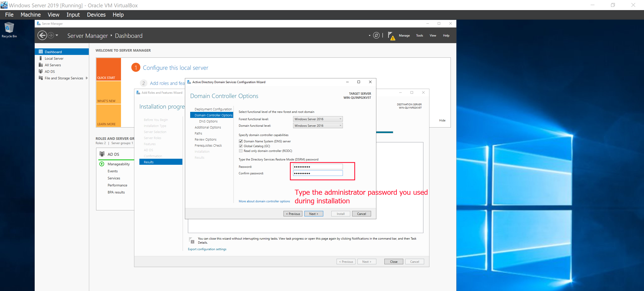Viewport: 644px width, 291px height.
Task: Click the green Manageability status icon
Action: 102,164
